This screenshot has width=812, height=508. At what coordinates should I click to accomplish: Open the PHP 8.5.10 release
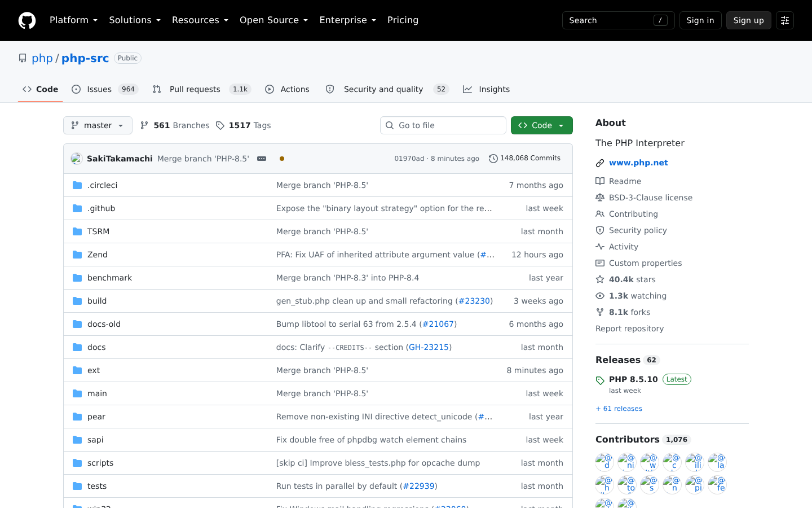coord(633,379)
